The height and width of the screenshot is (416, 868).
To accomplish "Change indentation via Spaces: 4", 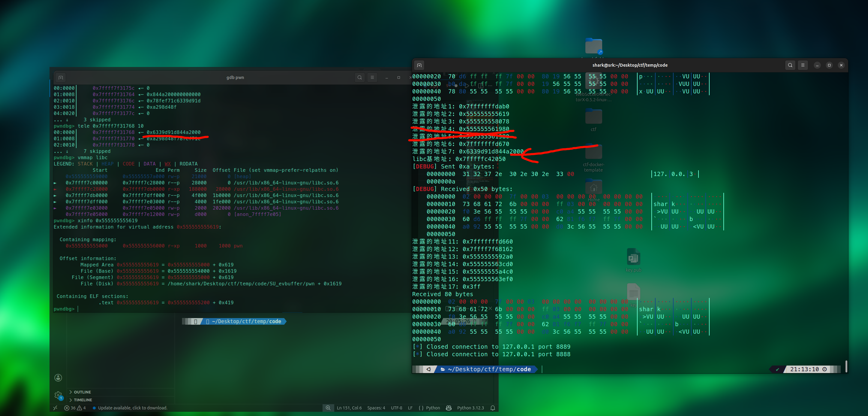I will pos(376,408).
